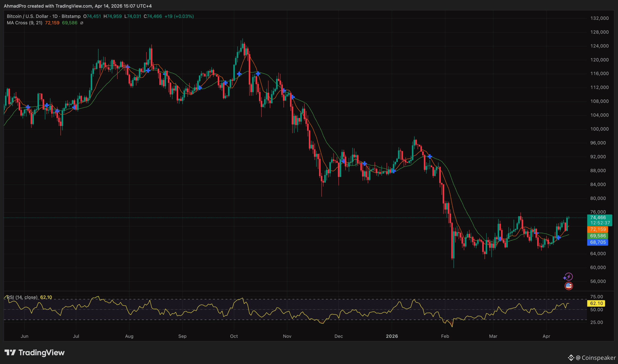
Task: Click the AhmadPro created with TradingView.com header
Action: tap(77, 6)
